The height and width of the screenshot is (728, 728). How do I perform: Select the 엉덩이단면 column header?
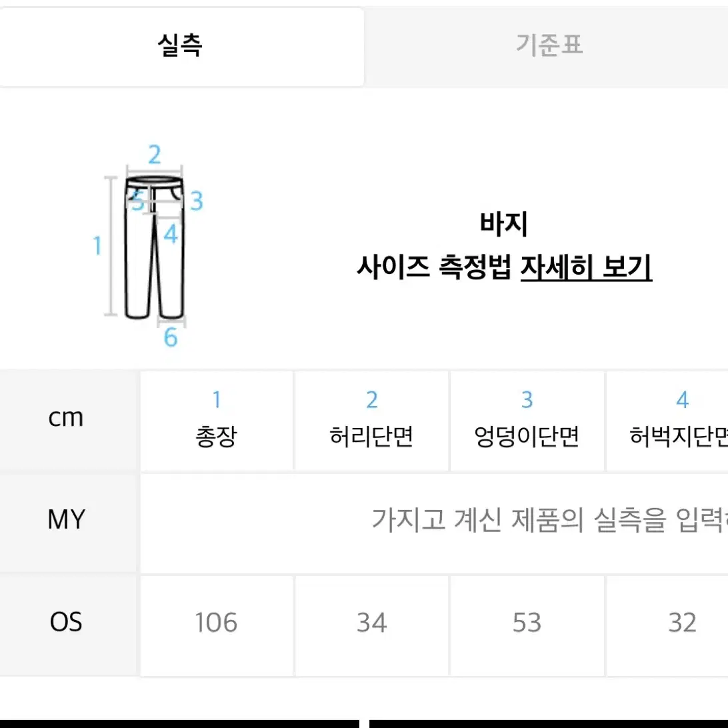527,420
